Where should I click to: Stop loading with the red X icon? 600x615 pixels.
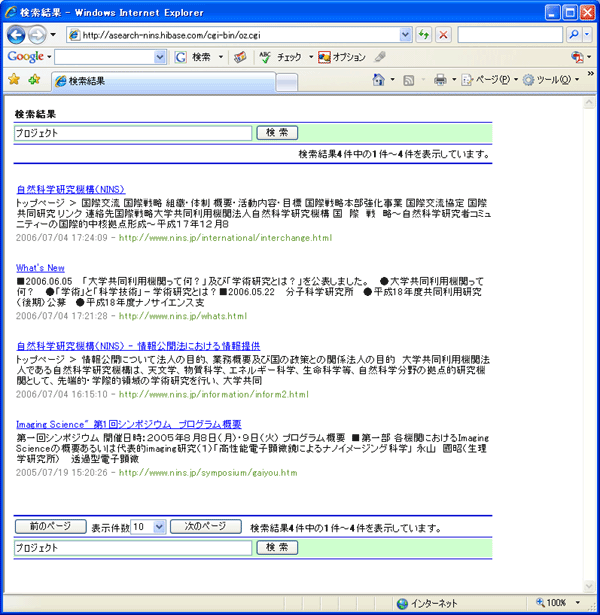coord(443,35)
